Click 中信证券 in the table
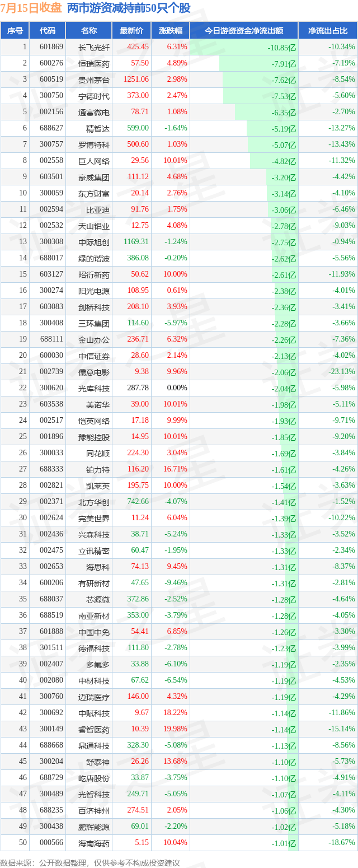This screenshot has height=868, width=358. coord(94,356)
